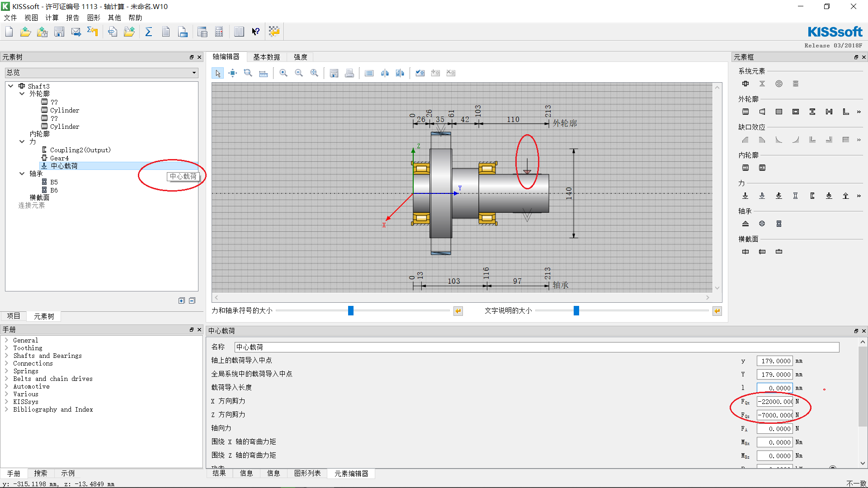Add the shaft system element icon

coord(745,84)
